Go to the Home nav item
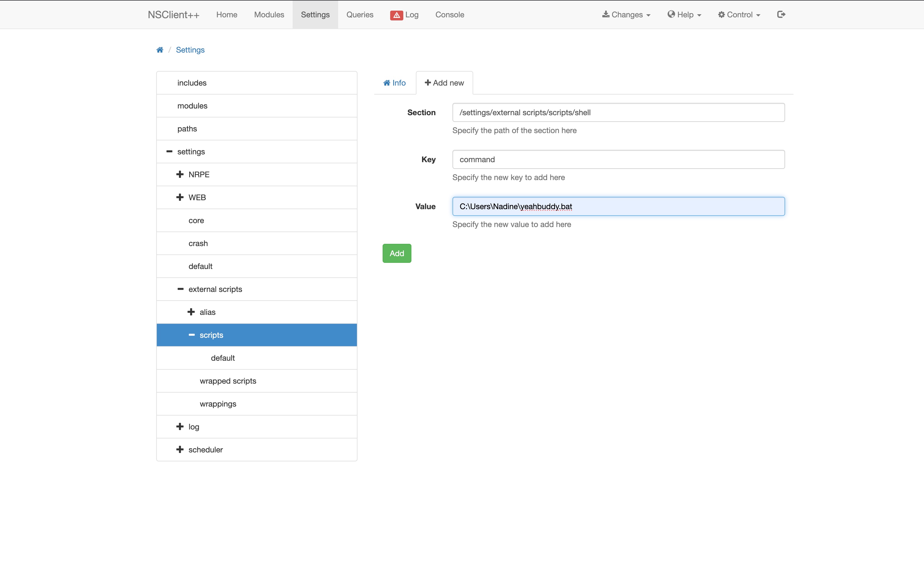This screenshot has width=924, height=576. click(227, 15)
